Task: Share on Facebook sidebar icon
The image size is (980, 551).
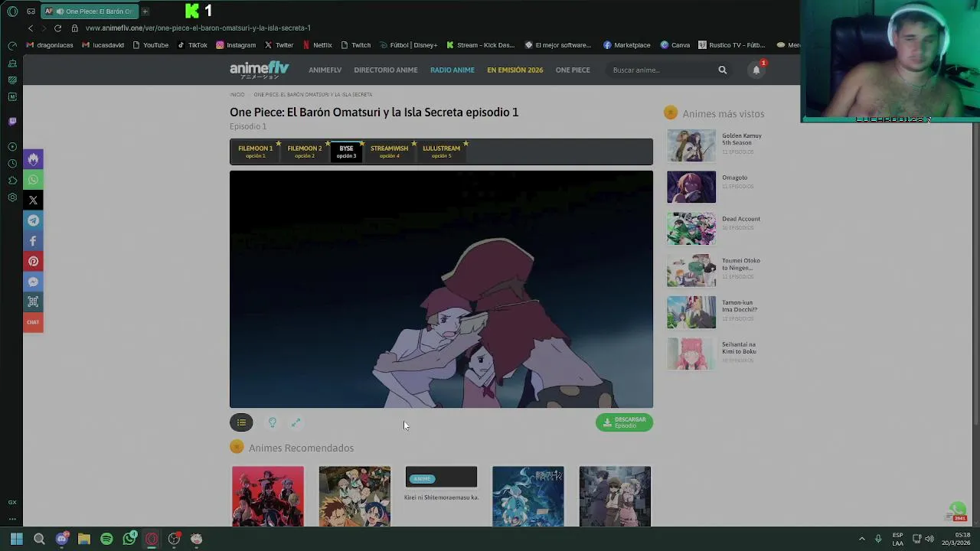Action: tap(33, 241)
